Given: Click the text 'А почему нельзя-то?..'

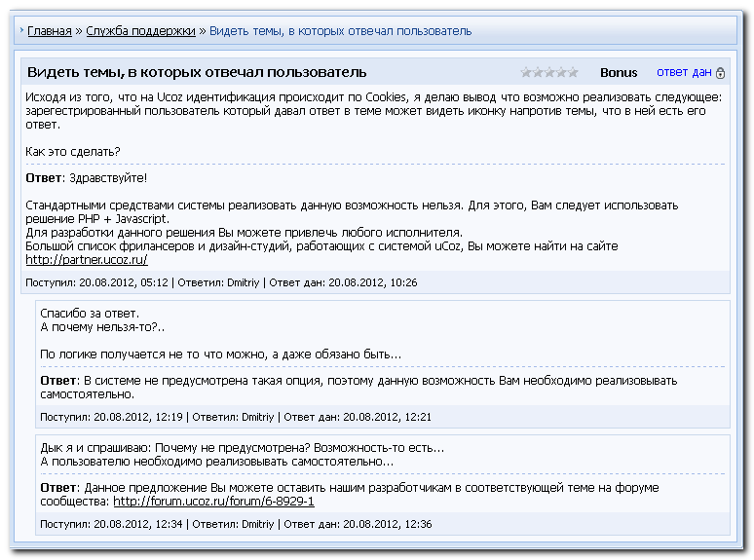Looking at the screenshot, I should click(x=102, y=327).
